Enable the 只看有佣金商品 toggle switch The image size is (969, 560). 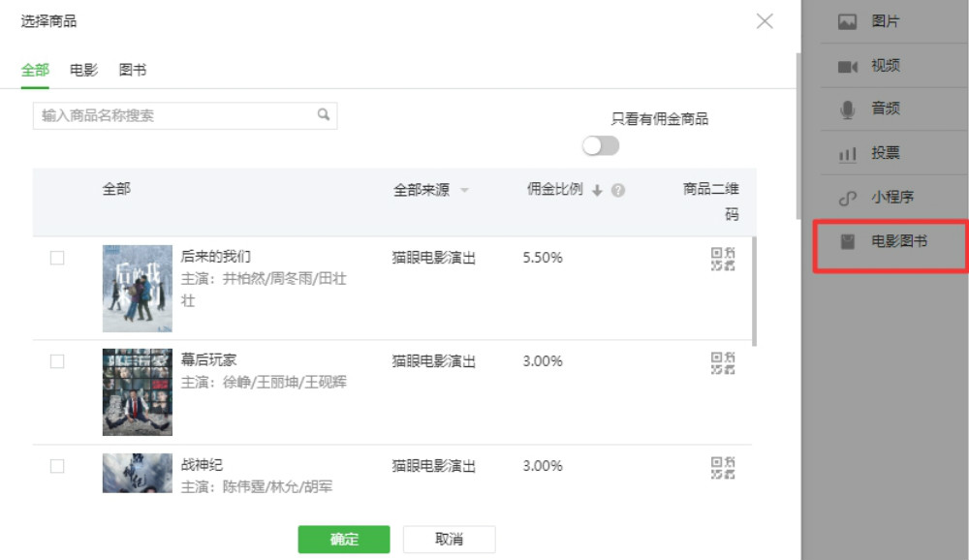click(601, 146)
